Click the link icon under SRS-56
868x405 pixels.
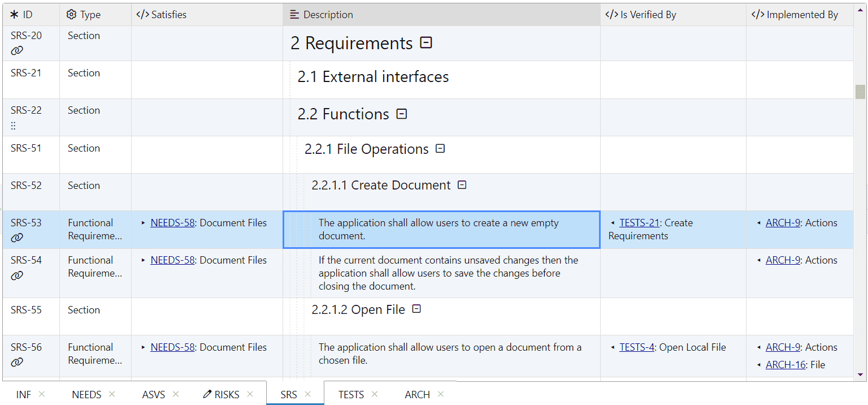point(17,362)
